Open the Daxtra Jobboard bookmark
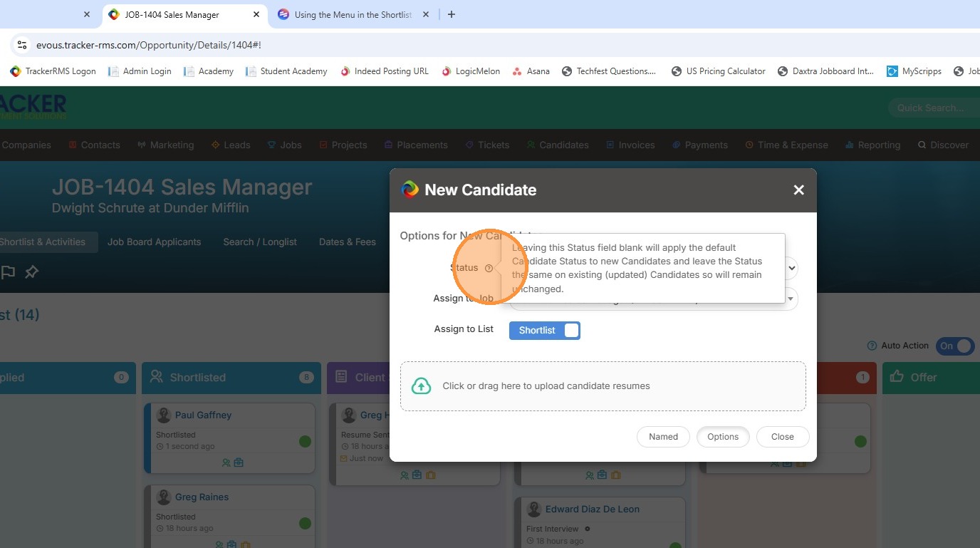This screenshot has height=548, width=980. point(825,71)
